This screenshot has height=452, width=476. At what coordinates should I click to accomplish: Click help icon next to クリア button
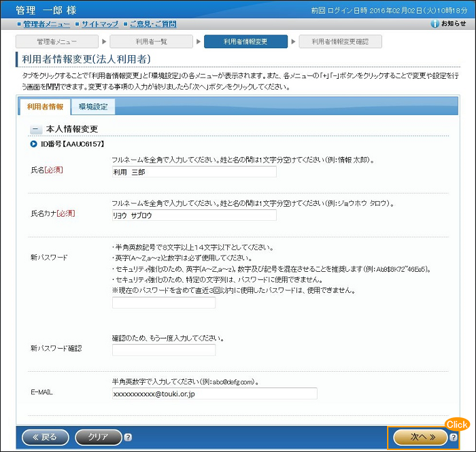128,438
